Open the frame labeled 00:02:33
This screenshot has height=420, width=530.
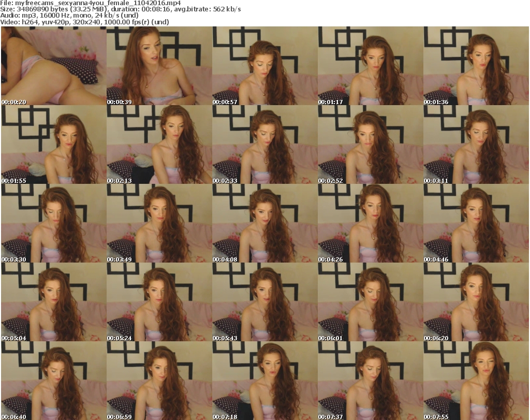(x=264, y=144)
